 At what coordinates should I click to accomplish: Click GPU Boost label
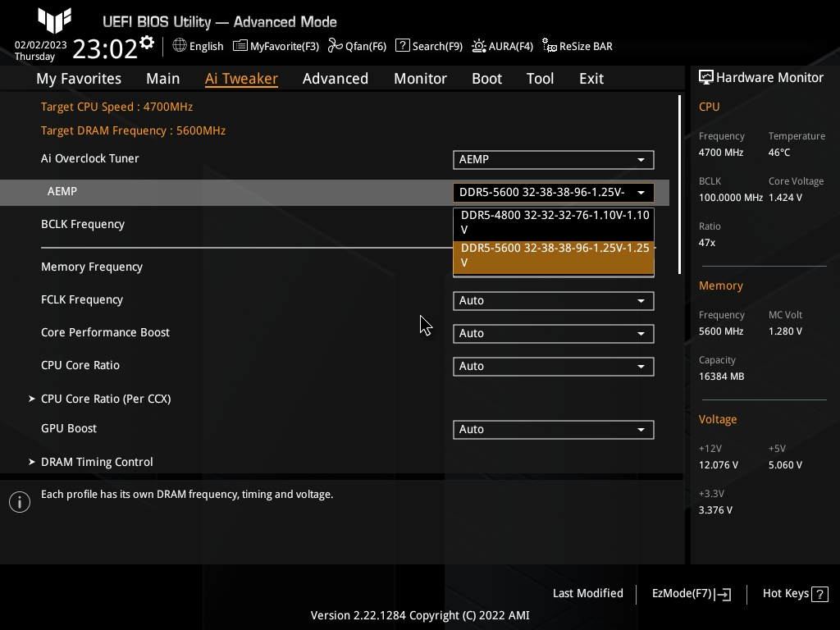coord(69,428)
